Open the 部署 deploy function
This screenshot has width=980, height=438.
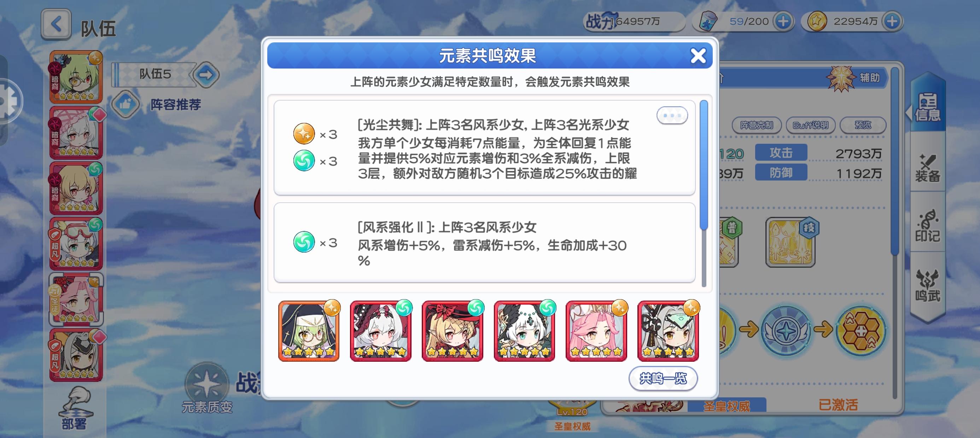[75, 408]
